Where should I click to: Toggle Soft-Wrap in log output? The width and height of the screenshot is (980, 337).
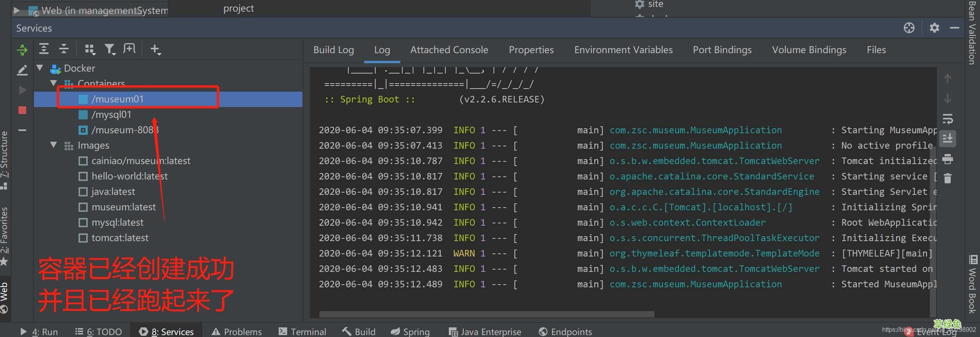pos(948,119)
